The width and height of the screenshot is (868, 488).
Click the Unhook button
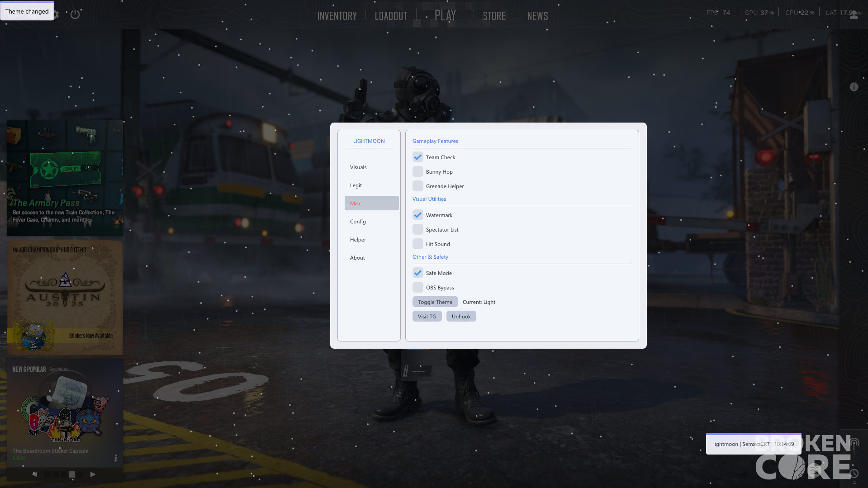pos(461,317)
